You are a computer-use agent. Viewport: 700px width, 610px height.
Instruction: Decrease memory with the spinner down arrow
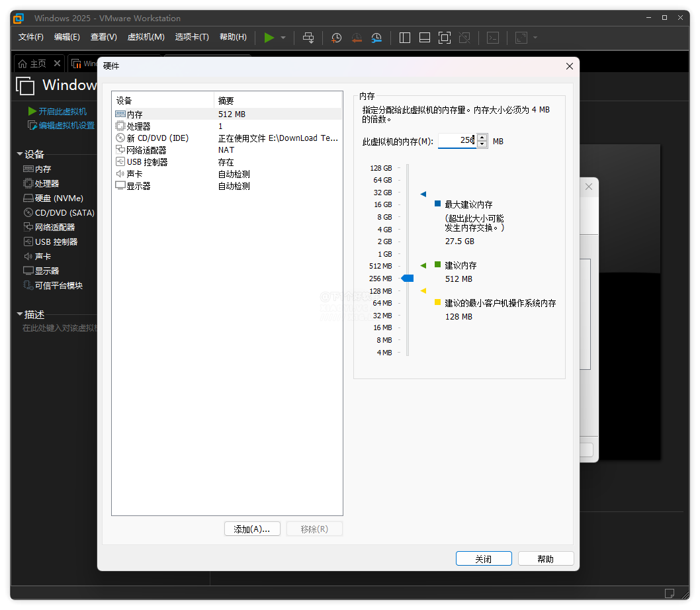click(482, 145)
